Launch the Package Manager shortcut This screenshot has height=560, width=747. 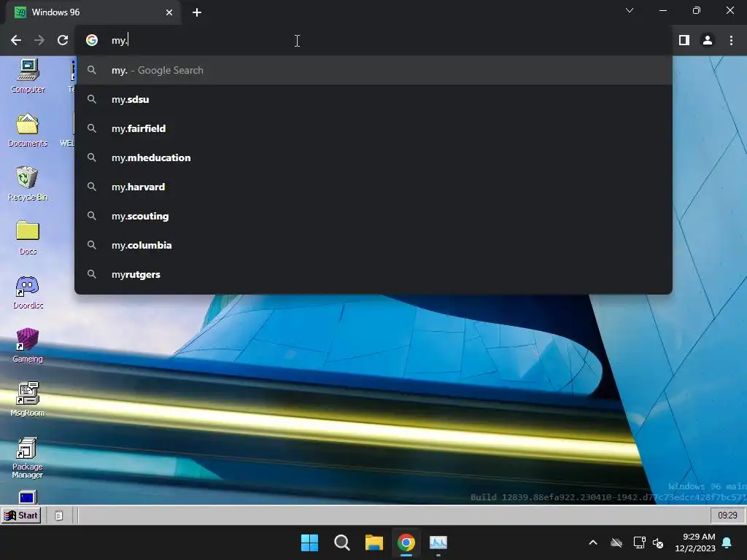(x=28, y=458)
